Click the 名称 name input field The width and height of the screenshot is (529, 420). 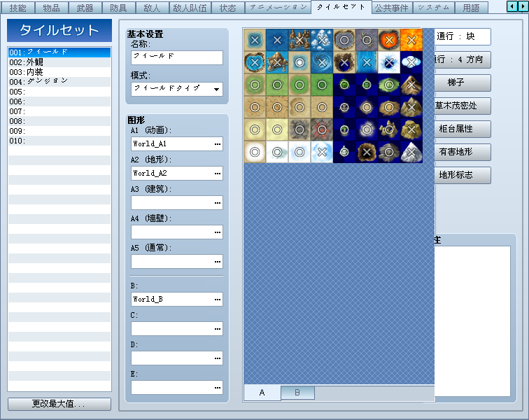[177, 57]
